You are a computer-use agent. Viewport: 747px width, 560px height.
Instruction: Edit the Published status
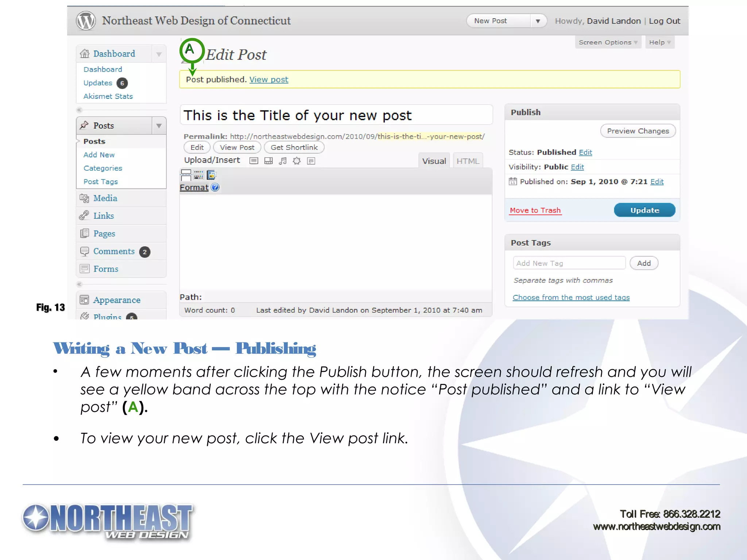click(x=585, y=152)
